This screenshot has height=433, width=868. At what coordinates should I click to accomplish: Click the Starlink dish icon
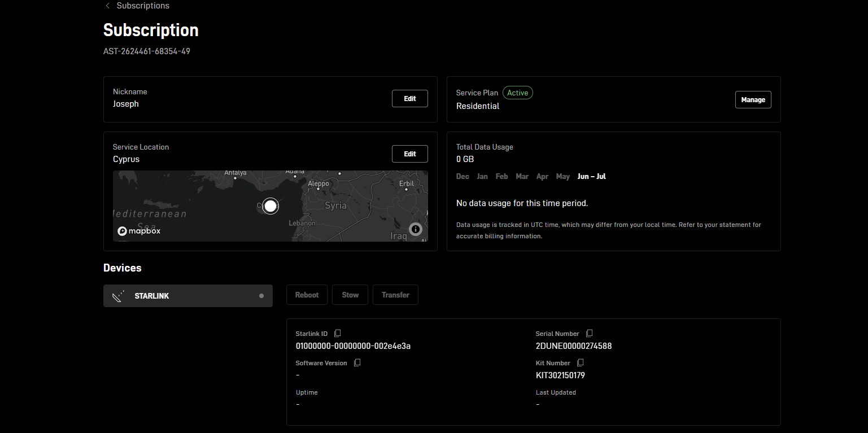click(118, 296)
